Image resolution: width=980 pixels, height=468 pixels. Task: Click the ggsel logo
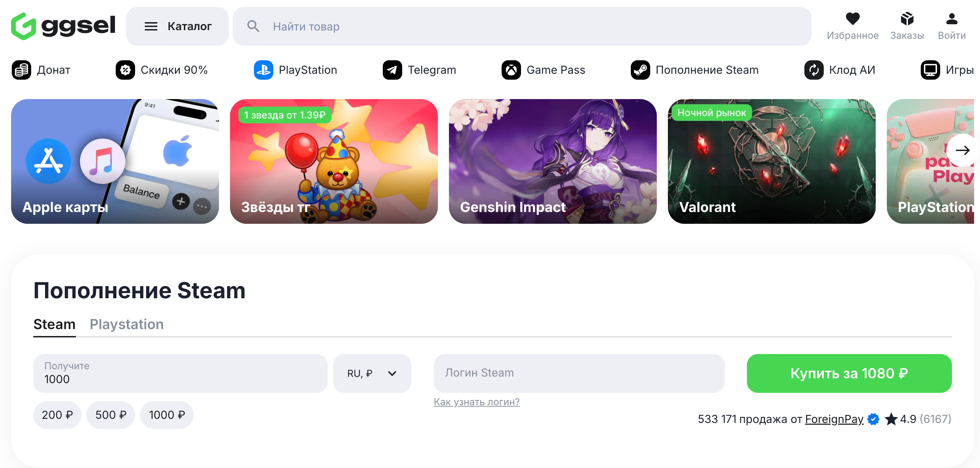63,26
